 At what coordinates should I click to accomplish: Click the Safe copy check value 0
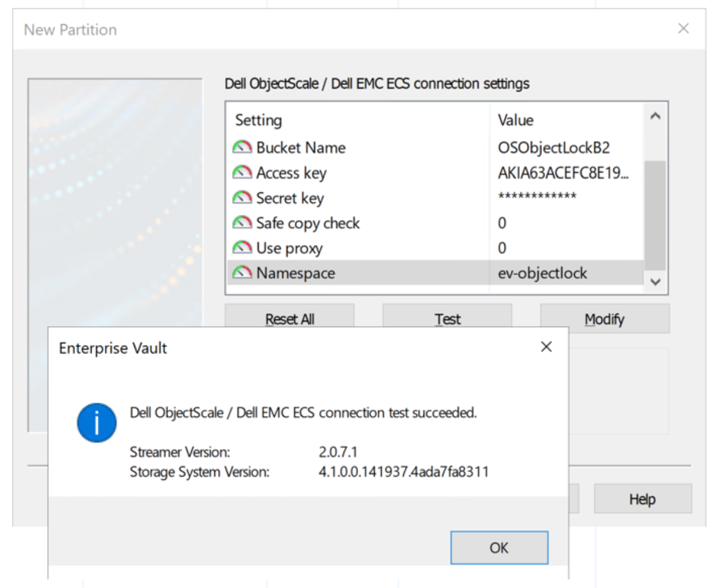(502, 223)
